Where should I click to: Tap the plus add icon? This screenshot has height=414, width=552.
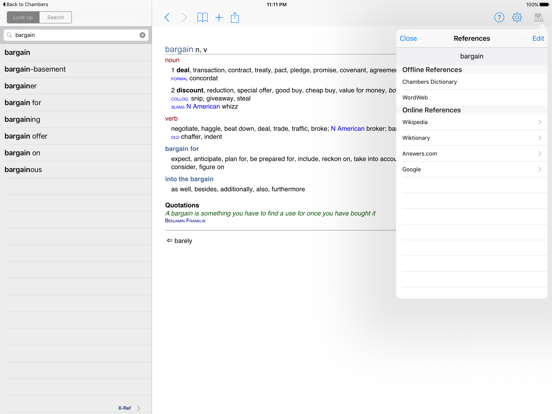[219, 17]
